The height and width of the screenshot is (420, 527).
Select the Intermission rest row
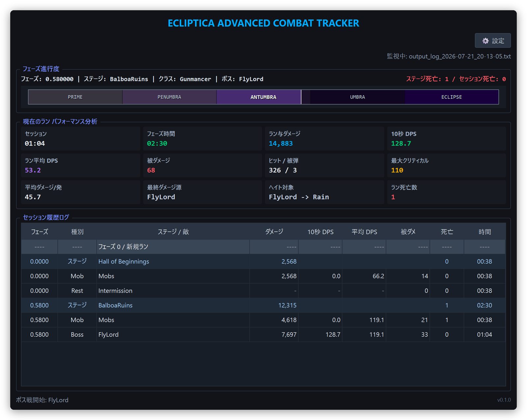263,291
